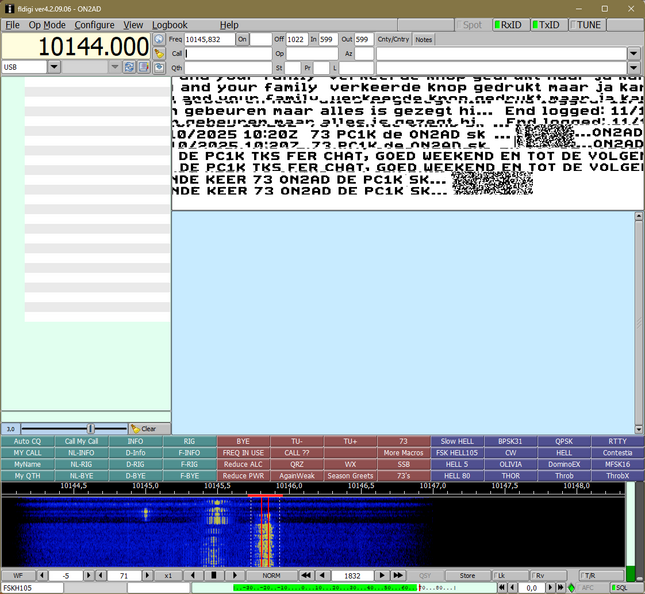
Task: Open the USB mode dropdown
Action: pyautogui.click(x=54, y=67)
